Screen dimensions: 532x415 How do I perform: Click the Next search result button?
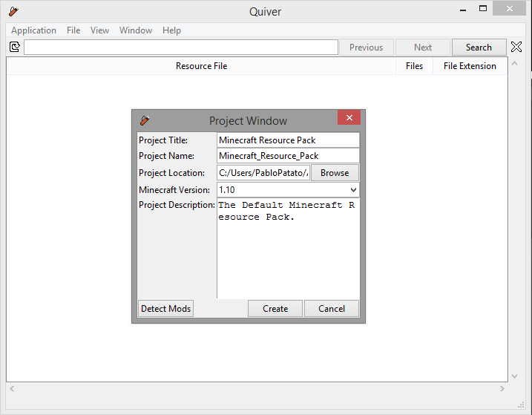pyautogui.click(x=423, y=48)
